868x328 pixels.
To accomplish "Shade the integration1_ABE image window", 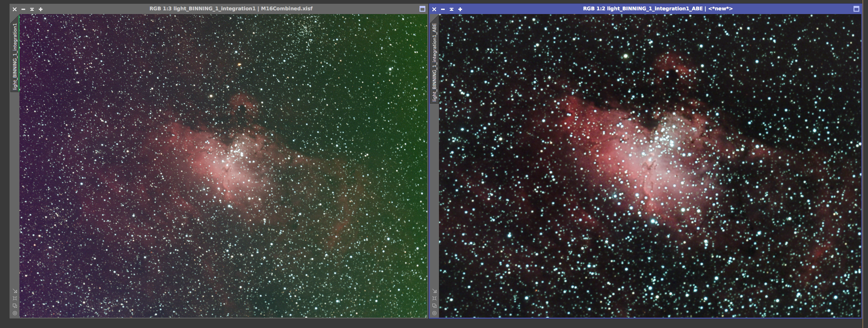I will click(x=451, y=9).
